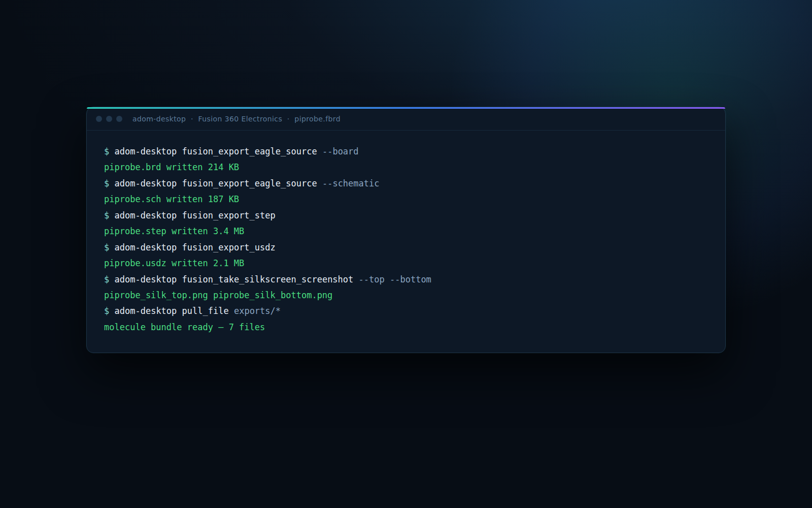Screen dimensions: 812x508
Task: Click the --schematic flag
Action: point(351,183)
